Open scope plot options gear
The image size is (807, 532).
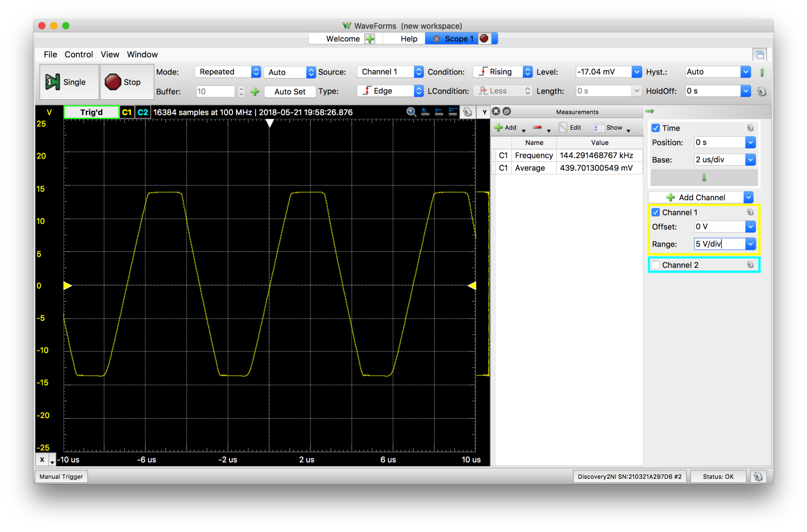click(468, 112)
